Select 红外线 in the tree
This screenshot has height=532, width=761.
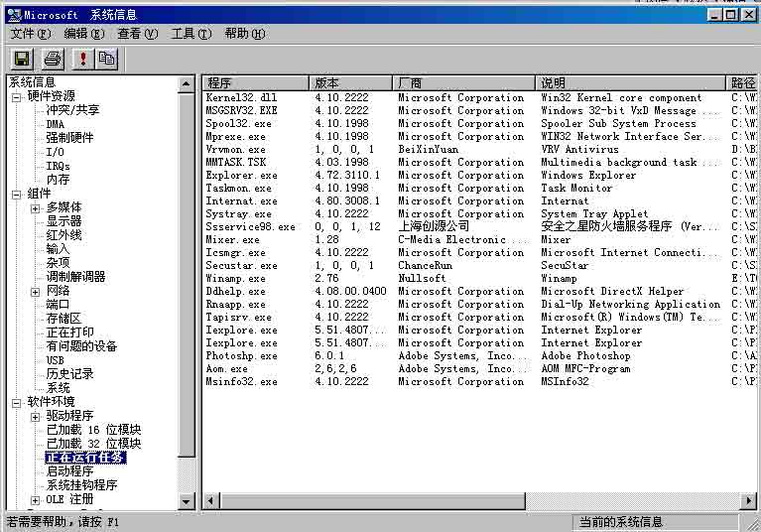64,235
